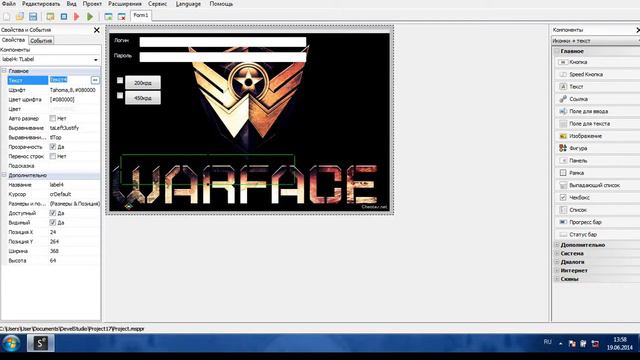Viewport: 640px width, 360px height.
Task: Toggle the Перенос строк checkbox
Action: point(53,156)
